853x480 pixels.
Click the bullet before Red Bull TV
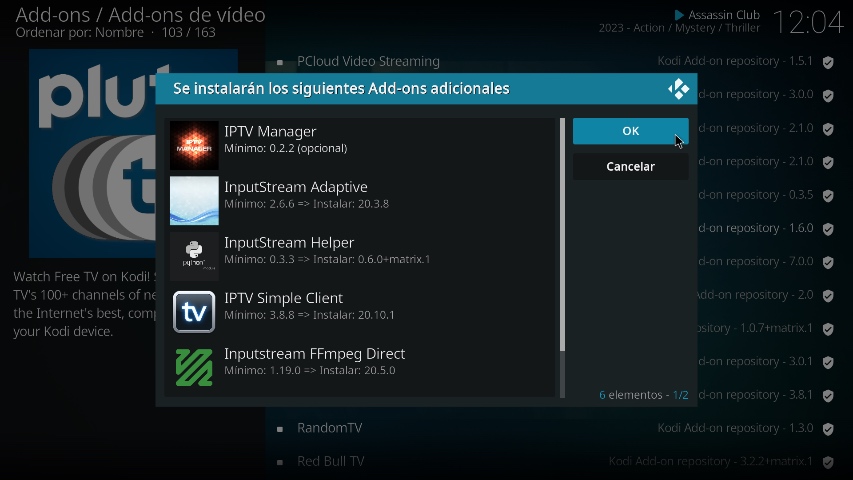pyautogui.click(x=280, y=462)
